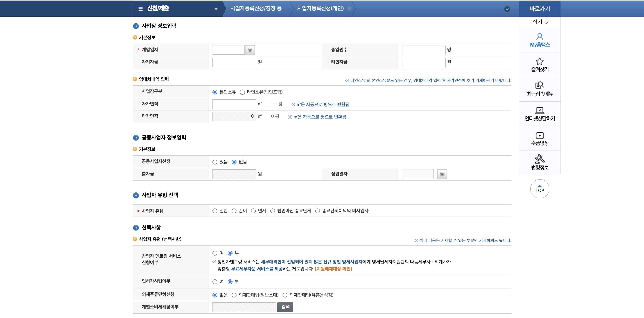Open the calendar picker for 개업일자

[x=250, y=50]
